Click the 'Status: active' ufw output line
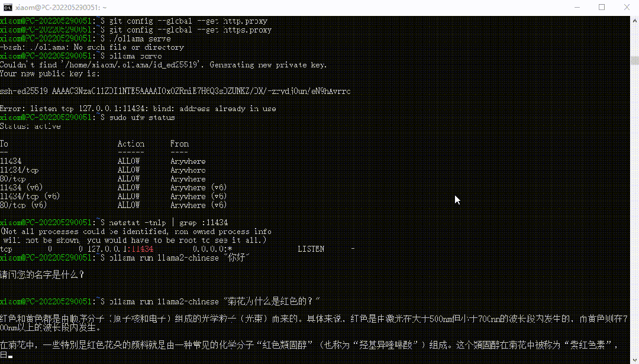This screenshot has width=639, height=364. 31,126
